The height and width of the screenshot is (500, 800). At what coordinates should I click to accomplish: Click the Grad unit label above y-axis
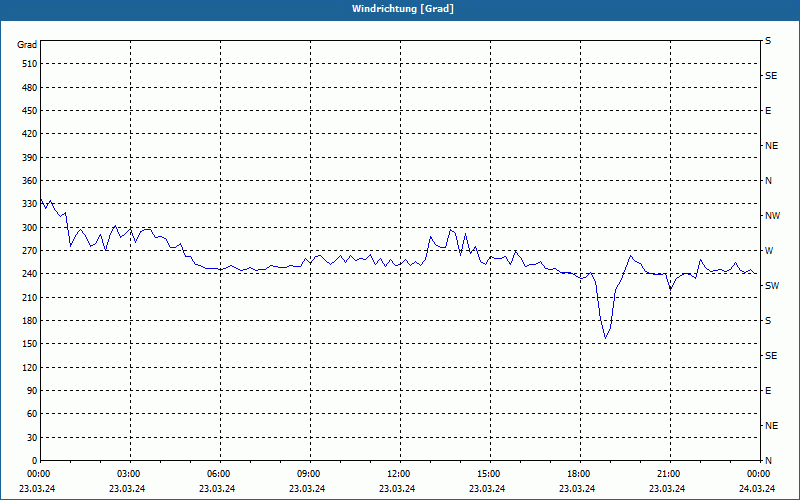click(27, 45)
